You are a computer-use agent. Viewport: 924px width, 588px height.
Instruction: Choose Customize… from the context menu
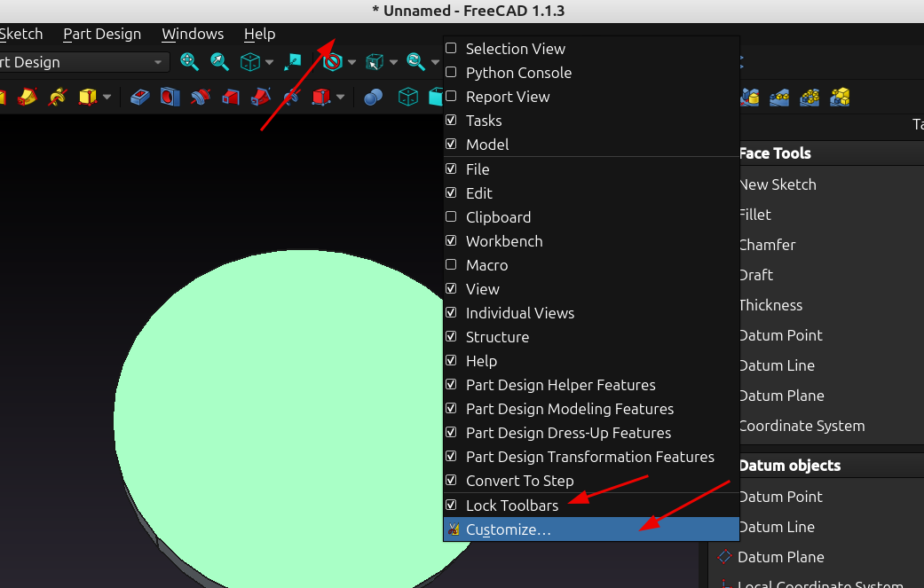click(591, 529)
